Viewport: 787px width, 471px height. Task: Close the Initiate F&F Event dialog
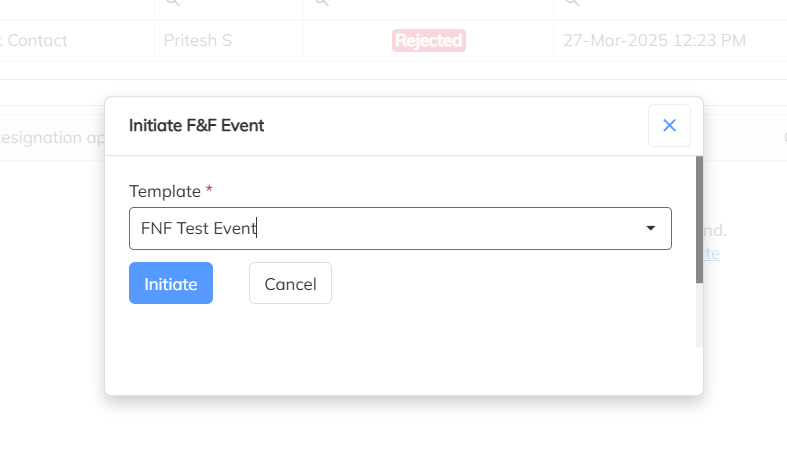coord(669,126)
